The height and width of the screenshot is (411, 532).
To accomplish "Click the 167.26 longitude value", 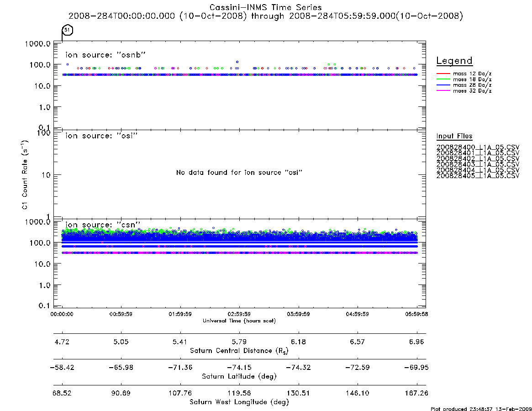I will [x=416, y=393].
